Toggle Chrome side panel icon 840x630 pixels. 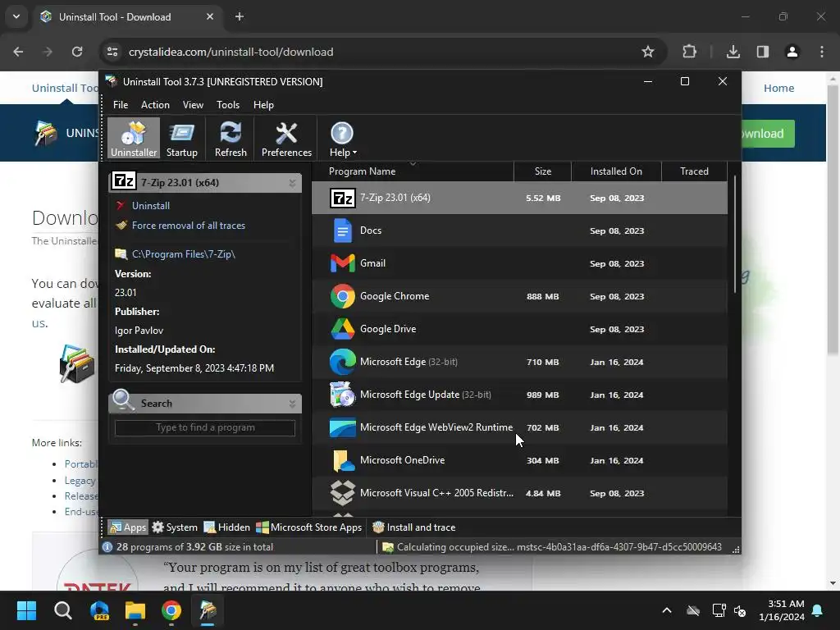point(763,52)
